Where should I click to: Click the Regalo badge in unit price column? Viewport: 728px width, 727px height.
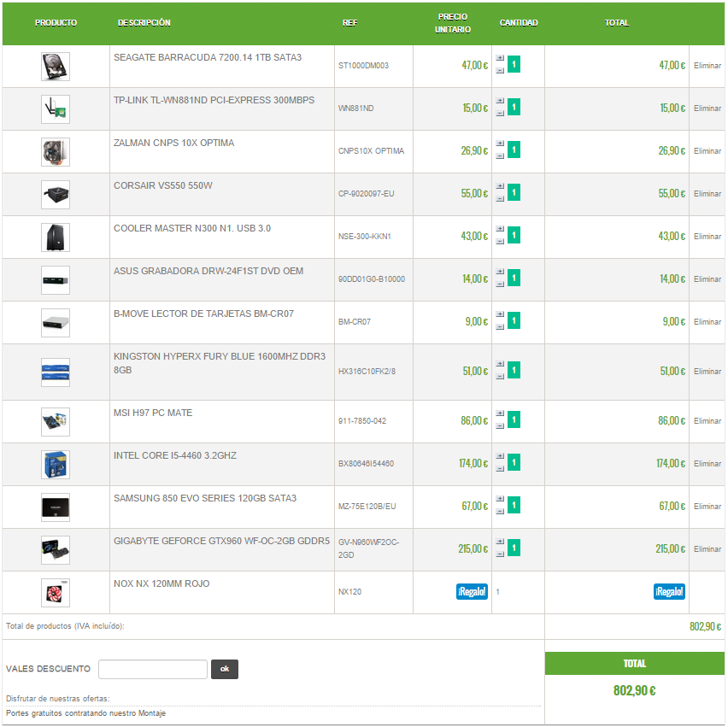point(472,591)
